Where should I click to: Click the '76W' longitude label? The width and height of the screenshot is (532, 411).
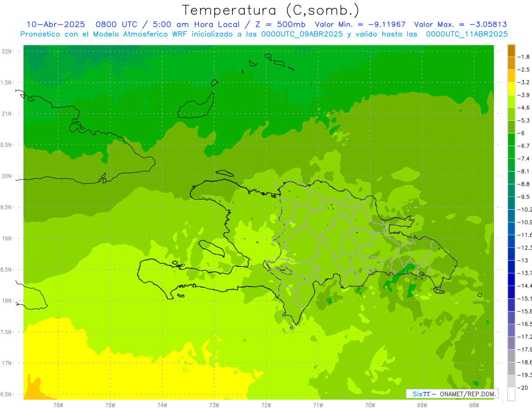click(58, 405)
